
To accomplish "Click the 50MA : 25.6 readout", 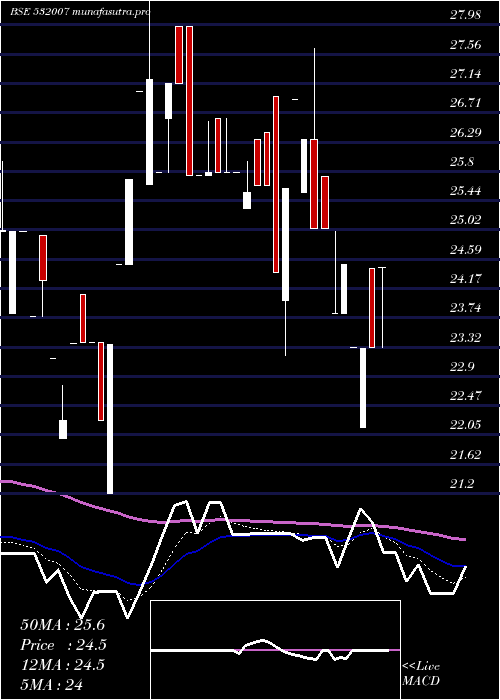I will (x=62, y=625).
